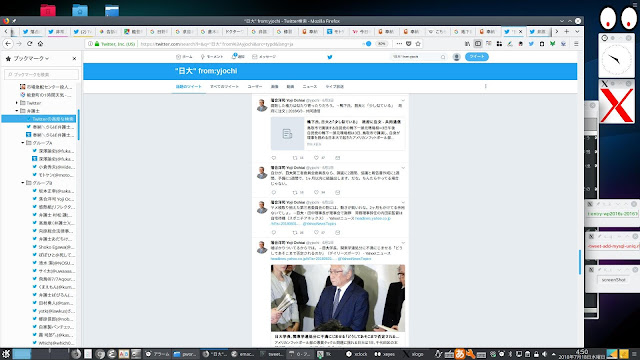The width and height of the screenshot is (640, 360).
Task: Open the profile avatar menu on Twitter
Action: 456,57
